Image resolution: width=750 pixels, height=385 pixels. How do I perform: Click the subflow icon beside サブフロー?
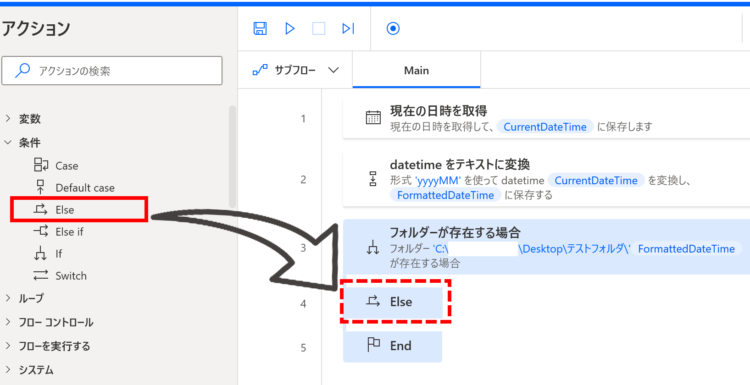260,70
